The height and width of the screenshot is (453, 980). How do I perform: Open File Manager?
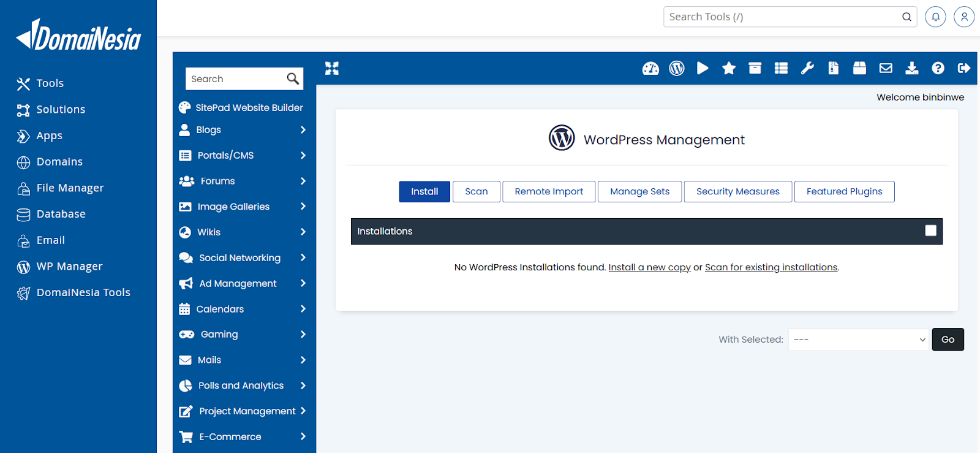point(60,188)
